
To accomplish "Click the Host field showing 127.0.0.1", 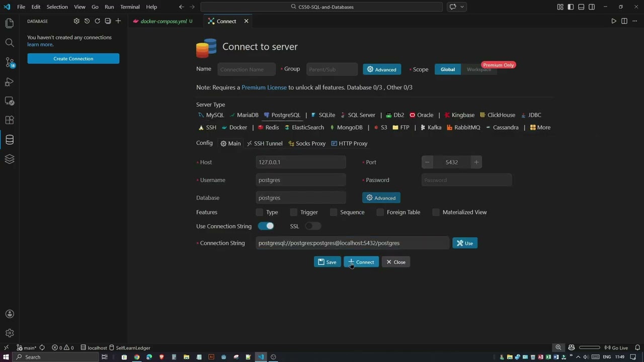I will [x=301, y=162].
